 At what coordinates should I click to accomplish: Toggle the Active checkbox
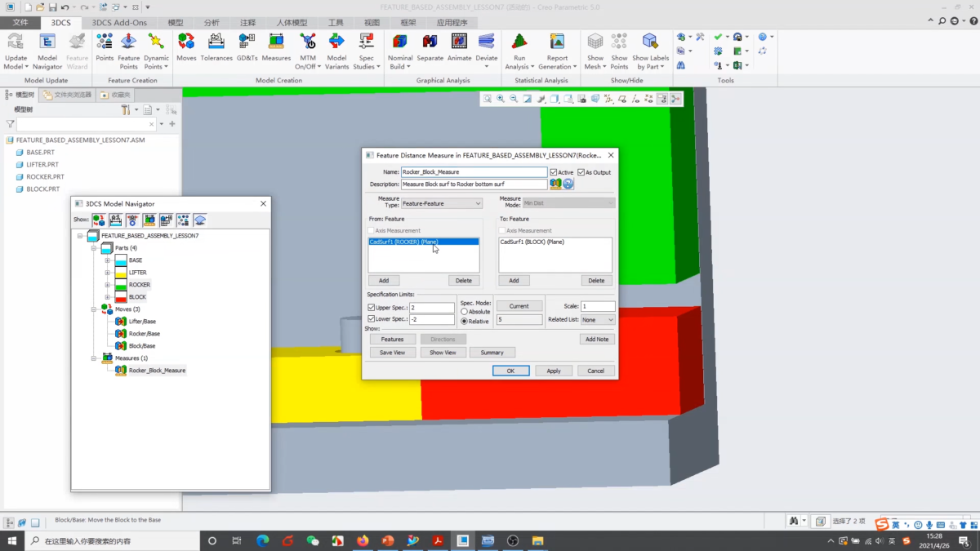(x=554, y=172)
